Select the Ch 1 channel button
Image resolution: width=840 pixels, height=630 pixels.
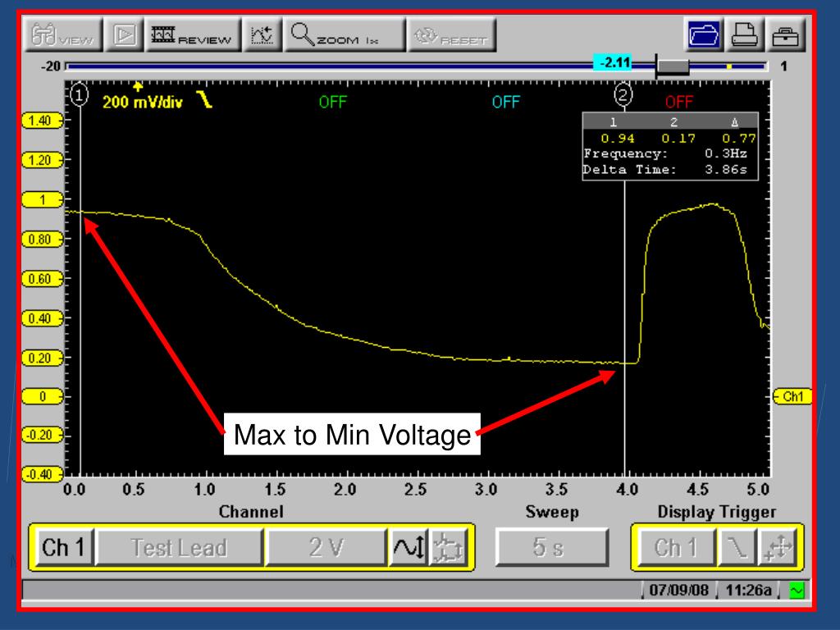pyautogui.click(x=62, y=547)
